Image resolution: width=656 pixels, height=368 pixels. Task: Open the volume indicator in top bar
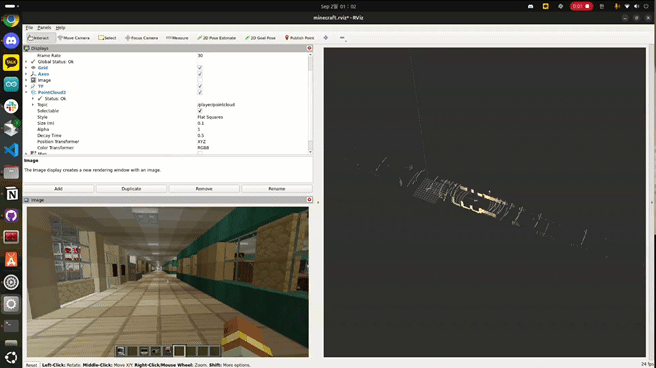(x=636, y=6)
